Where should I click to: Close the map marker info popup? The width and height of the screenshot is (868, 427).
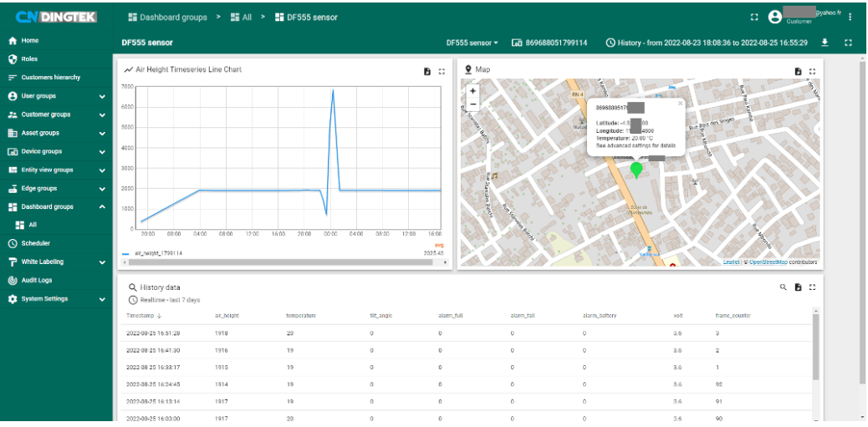680,104
